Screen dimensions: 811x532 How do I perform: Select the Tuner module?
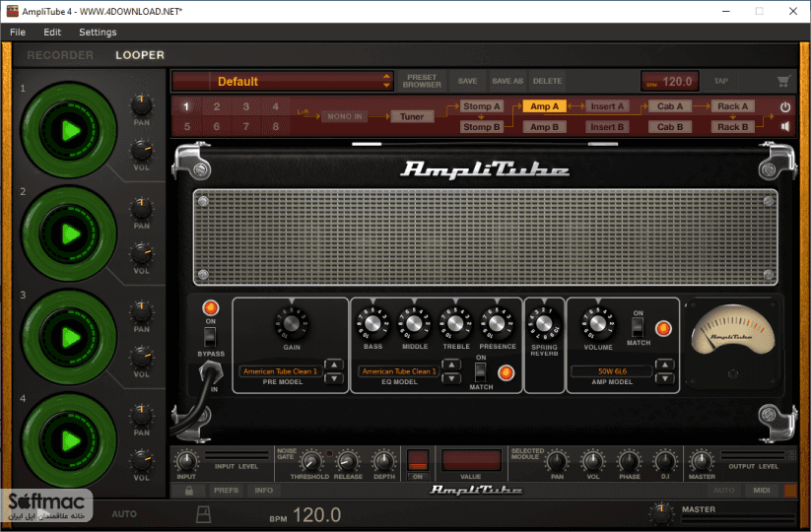pyautogui.click(x=412, y=116)
